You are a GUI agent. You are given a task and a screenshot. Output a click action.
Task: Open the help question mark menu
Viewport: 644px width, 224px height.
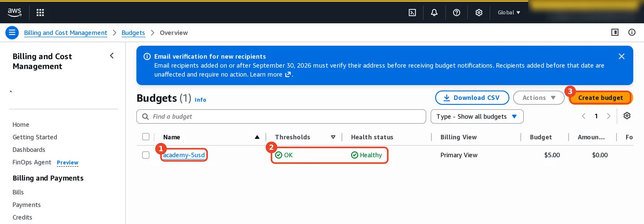tap(457, 13)
